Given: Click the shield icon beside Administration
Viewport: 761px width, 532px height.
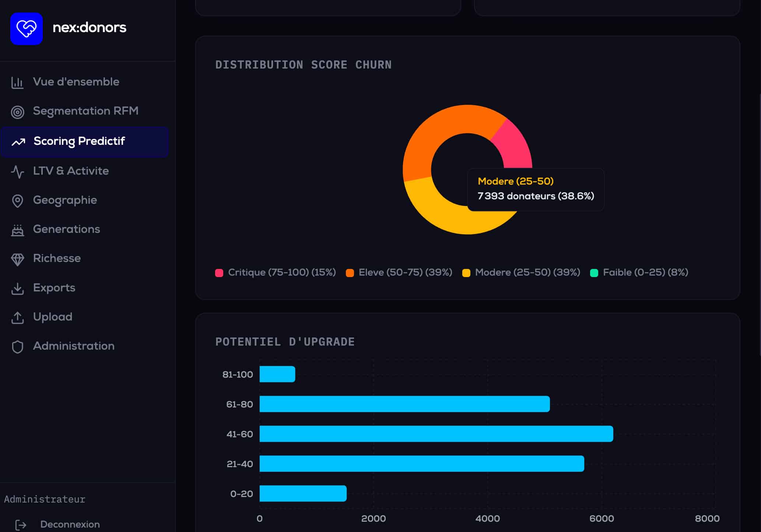Looking at the screenshot, I should coord(17,347).
